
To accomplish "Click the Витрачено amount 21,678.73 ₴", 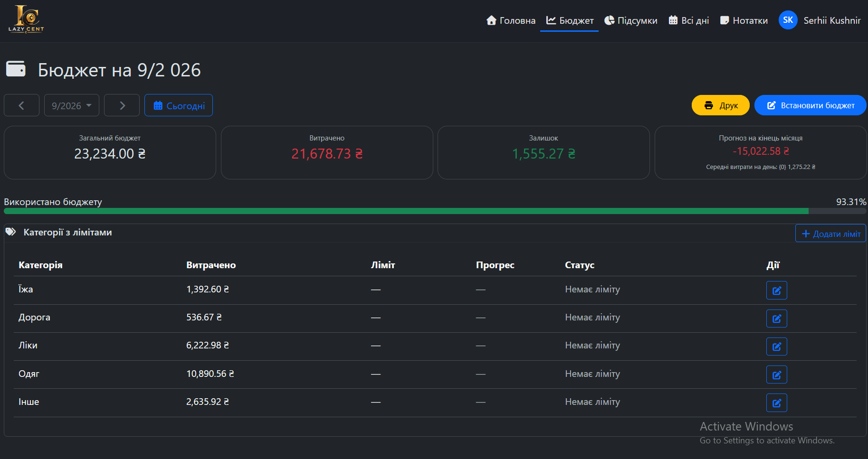I will (327, 154).
